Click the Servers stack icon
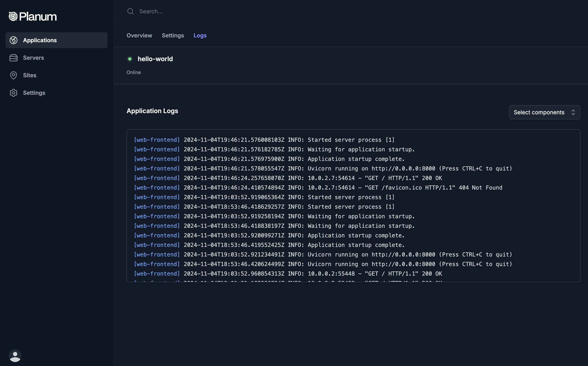 coord(14,58)
